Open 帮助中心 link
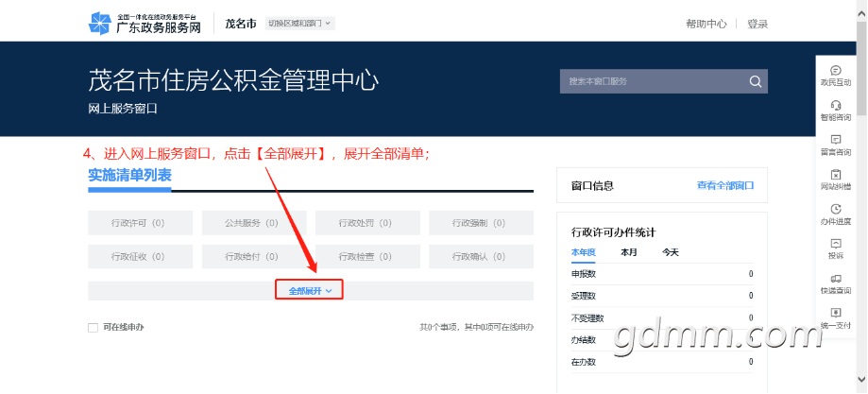Image resolution: width=868 pixels, height=394 pixels. [706, 24]
